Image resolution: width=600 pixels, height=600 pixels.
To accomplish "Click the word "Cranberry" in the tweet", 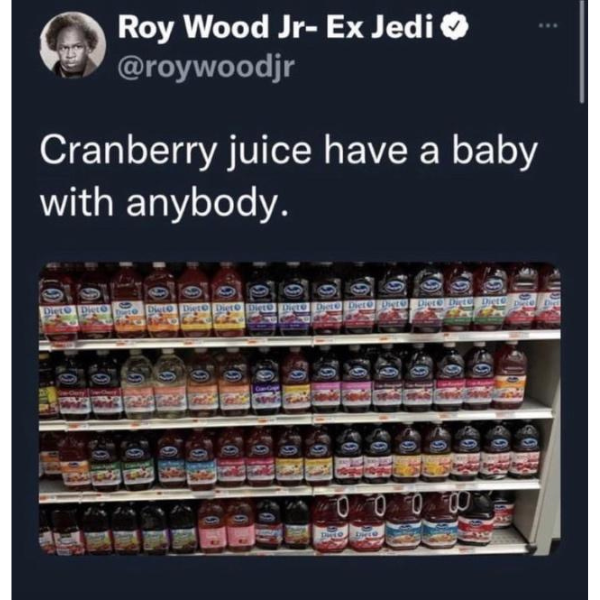I will pyautogui.click(x=128, y=150).
